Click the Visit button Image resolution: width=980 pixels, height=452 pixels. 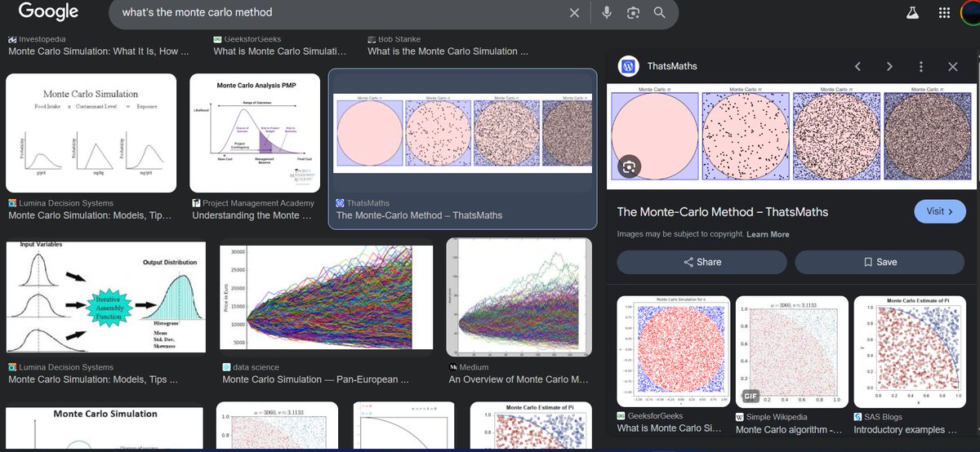(x=940, y=211)
